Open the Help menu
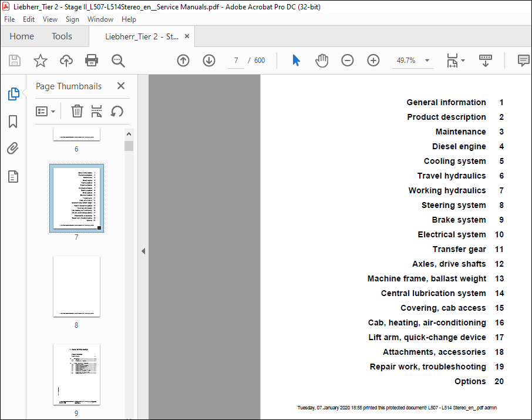The height and width of the screenshot is (420, 532). [x=129, y=19]
